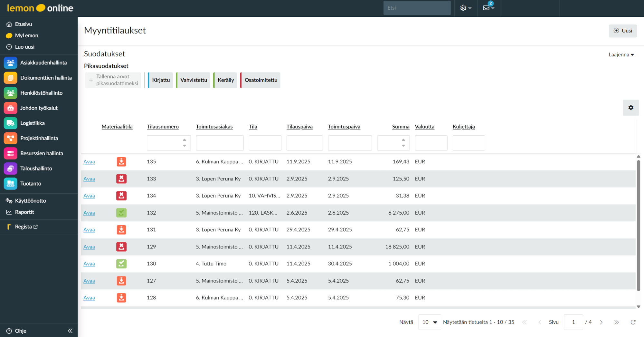Click the Toimitusasiakas filter input field

[x=220, y=143]
